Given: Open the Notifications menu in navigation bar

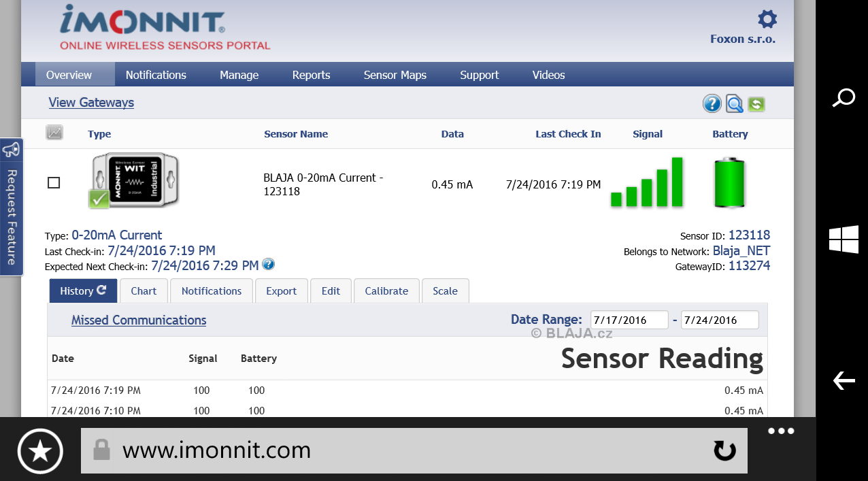Looking at the screenshot, I should click(x=156, y=75).
